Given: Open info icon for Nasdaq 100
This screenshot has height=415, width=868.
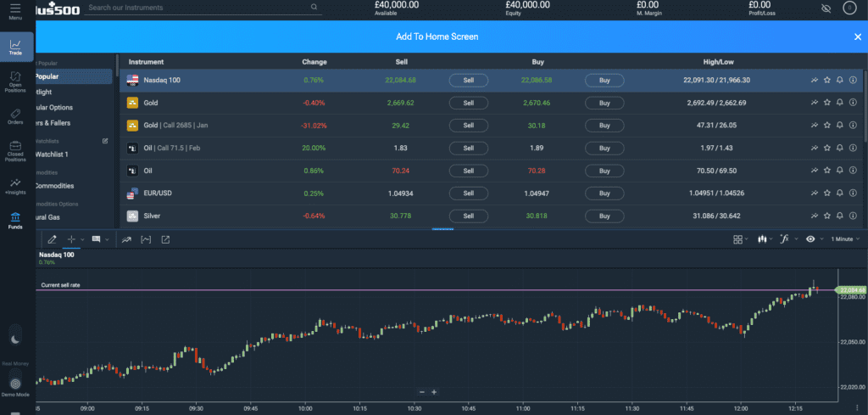Looking at the screenshot, I should tap(853, 81).
